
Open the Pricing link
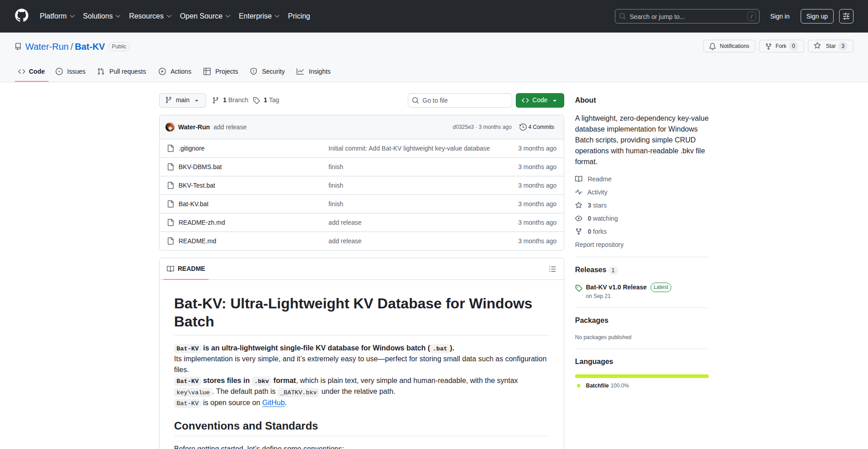tap(299, 16)
